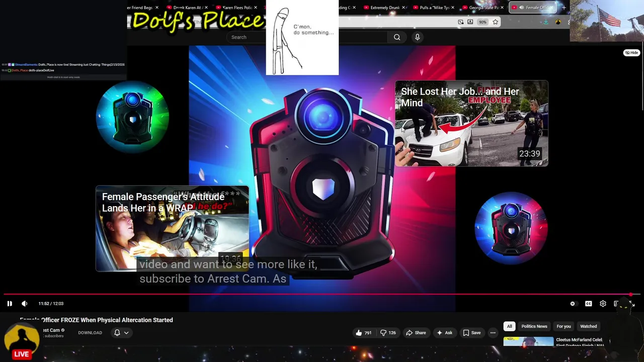Share this video
This screenshot has height=362, width=644.
click(416, 333)
